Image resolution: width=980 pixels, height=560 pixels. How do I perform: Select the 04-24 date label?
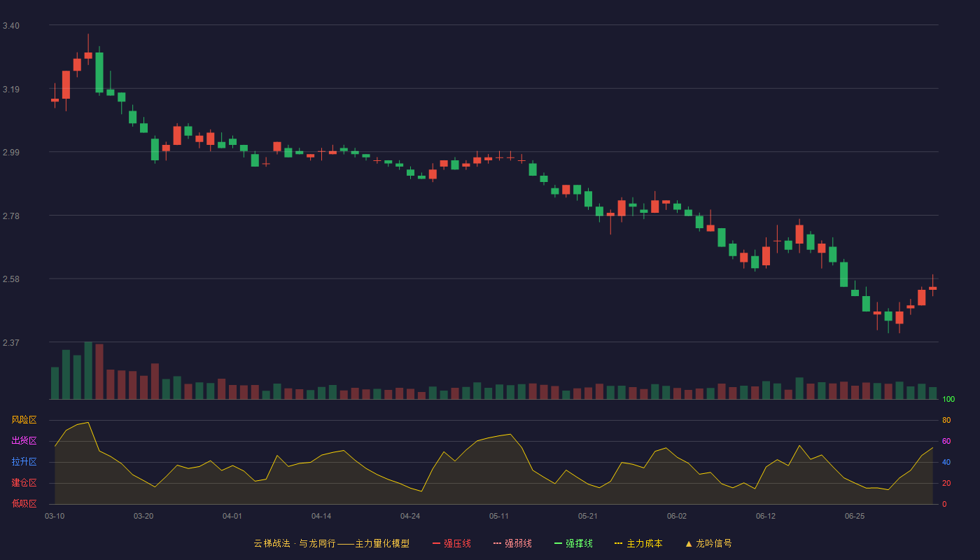(x=410, y=516)
